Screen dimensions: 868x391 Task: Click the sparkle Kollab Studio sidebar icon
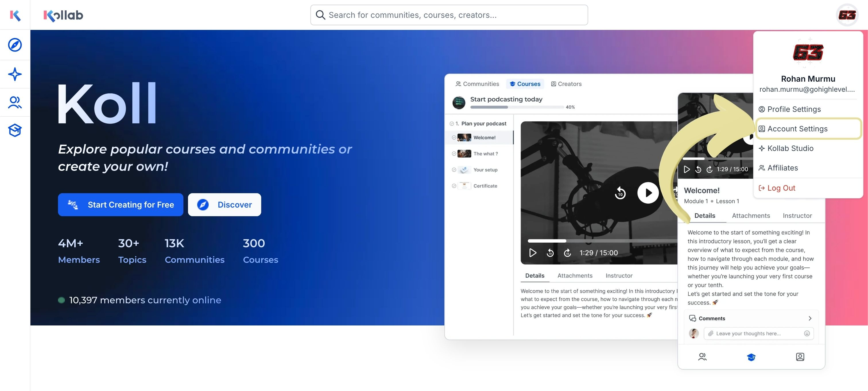coord(15,74)
